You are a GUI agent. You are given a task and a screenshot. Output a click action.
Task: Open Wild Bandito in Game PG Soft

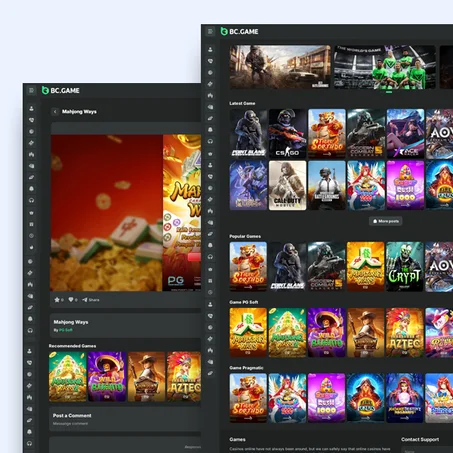[x=327, y=332]
